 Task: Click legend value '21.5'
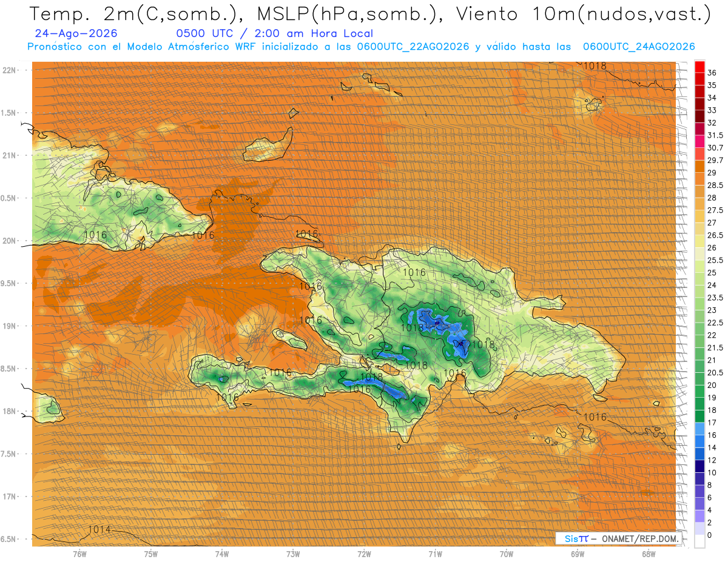pyautogui.click(x=715, y=347)
